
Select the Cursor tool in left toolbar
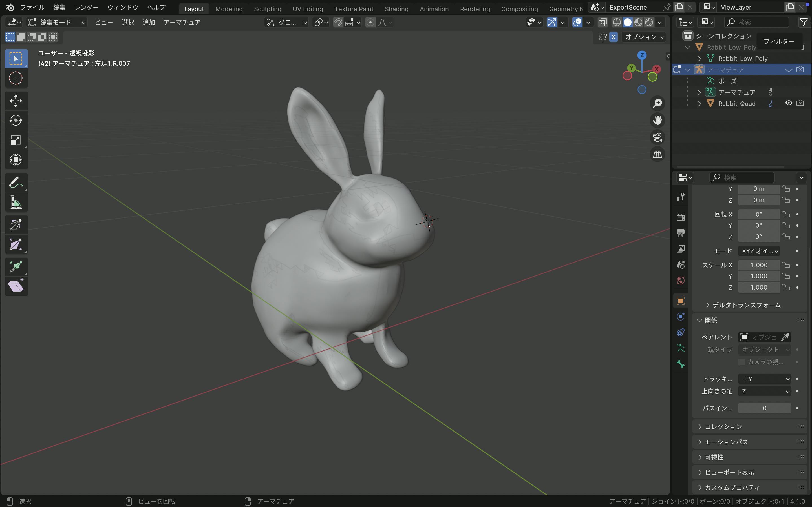(x=16, y=79)
